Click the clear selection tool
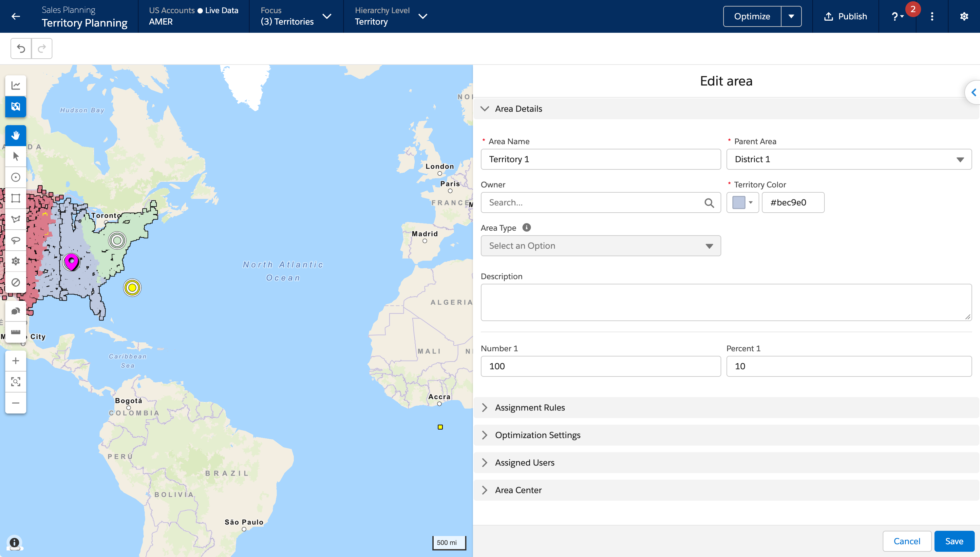Image resolution: width=980 pixels, height=557 pixels. 16,282
